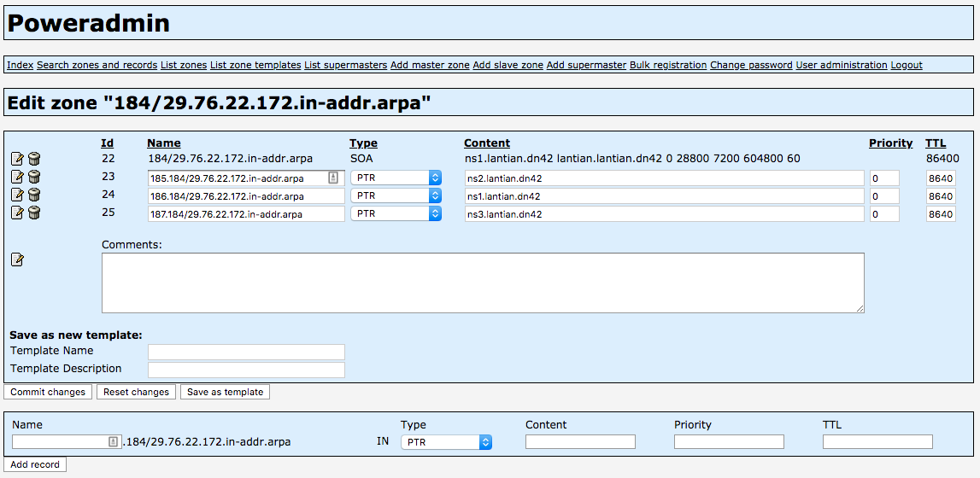Image resolution: width=980 pixels, height=478 pixels.
Task: Click the Commit changes button
Action: coord(48,392)
